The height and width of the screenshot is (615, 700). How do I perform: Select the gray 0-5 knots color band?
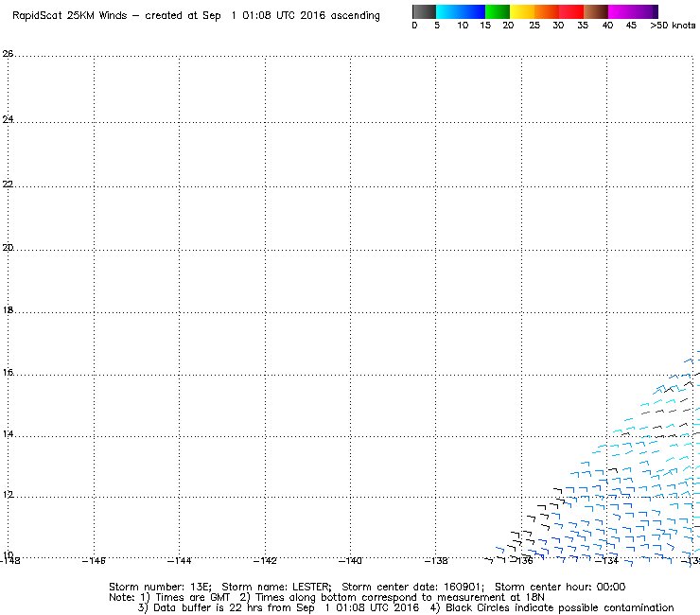pos(424,11)
